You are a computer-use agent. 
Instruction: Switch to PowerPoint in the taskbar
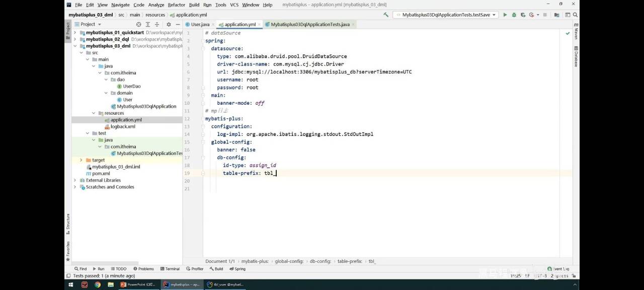pos(138,284)
